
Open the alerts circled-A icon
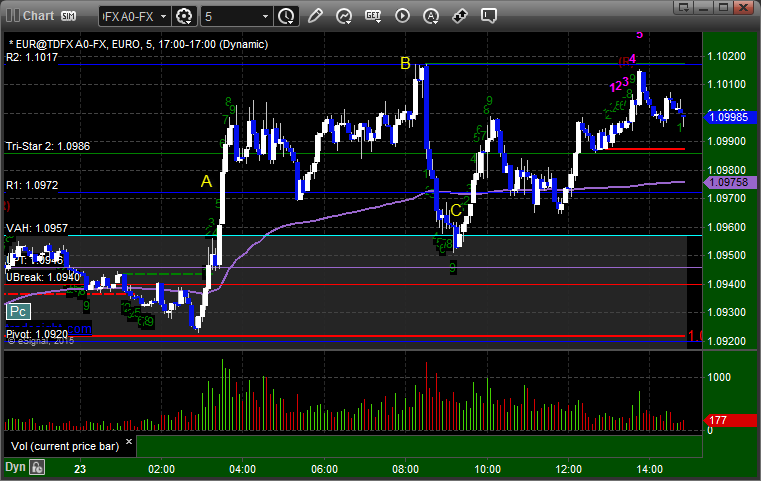[x=430, y=17]
